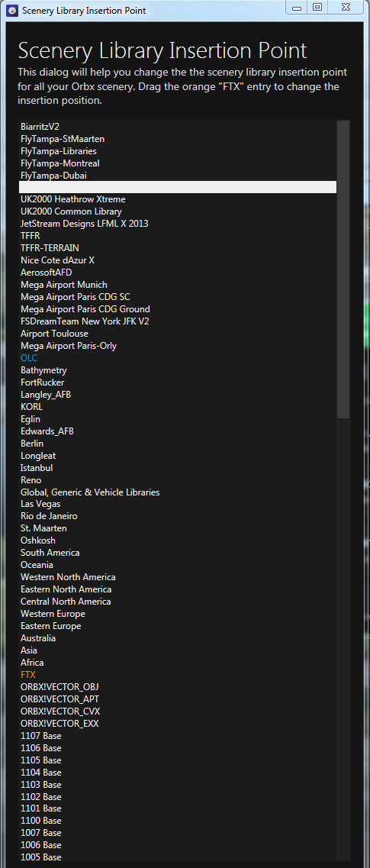
Task: Select ORBX!VECTOR_OBJ entry
Action: pos(60,686)
